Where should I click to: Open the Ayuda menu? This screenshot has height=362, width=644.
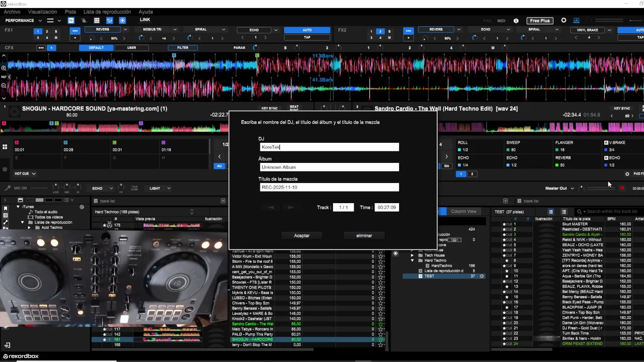coord(146,12)
